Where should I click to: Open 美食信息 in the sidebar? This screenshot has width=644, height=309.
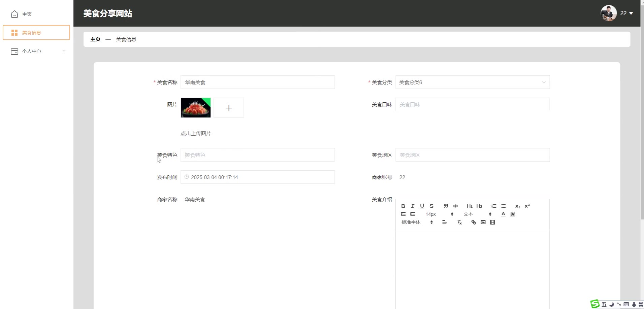coord(36,33)
